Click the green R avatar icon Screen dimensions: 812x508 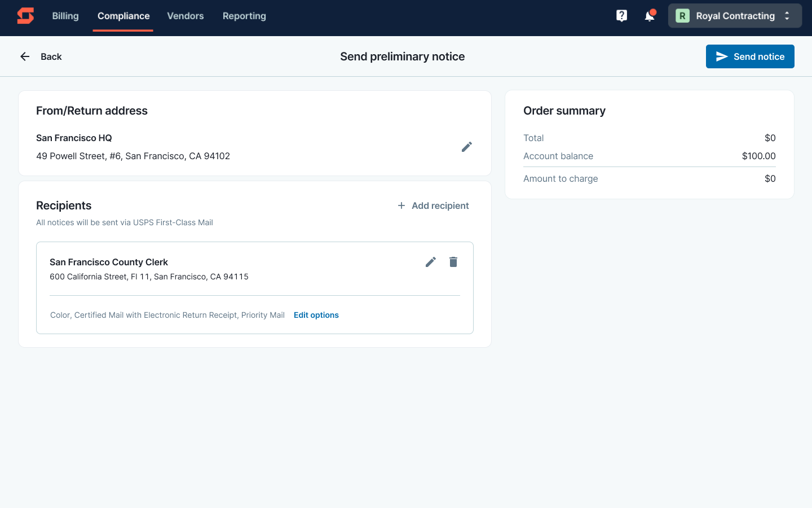682,16
